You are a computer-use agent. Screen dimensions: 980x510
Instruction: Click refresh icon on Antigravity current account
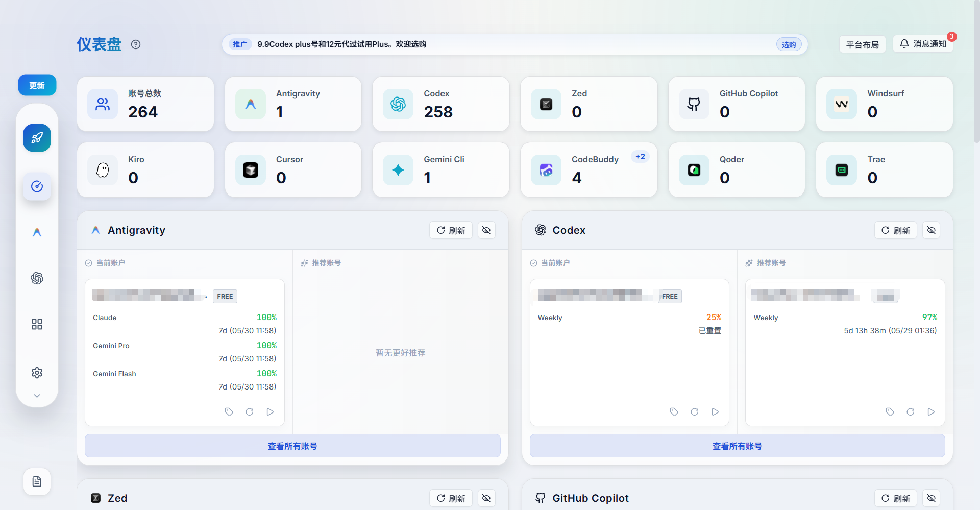click(250, 412)
